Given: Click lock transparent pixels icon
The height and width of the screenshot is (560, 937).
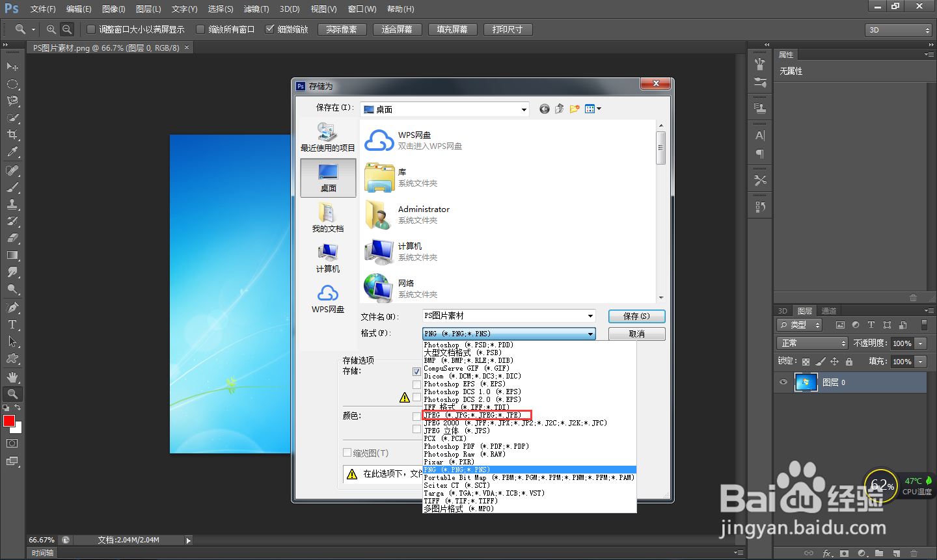Looking at the screenshot, I should 806,362.
